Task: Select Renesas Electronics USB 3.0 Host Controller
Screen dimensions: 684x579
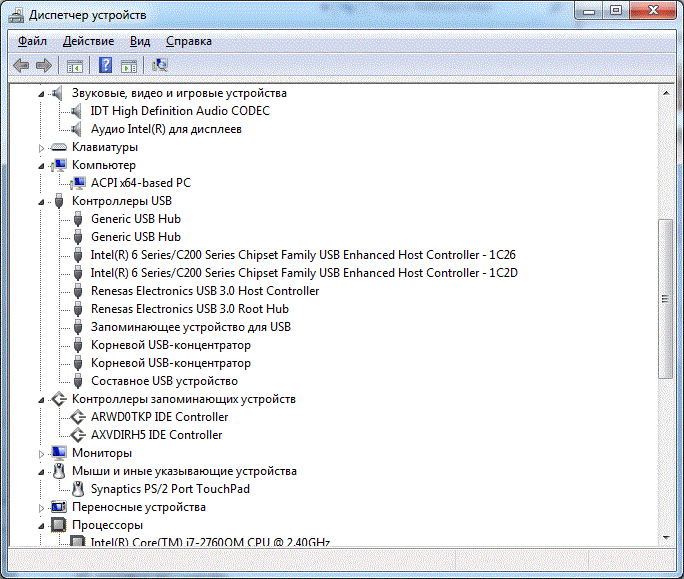Action: (205, 291)
